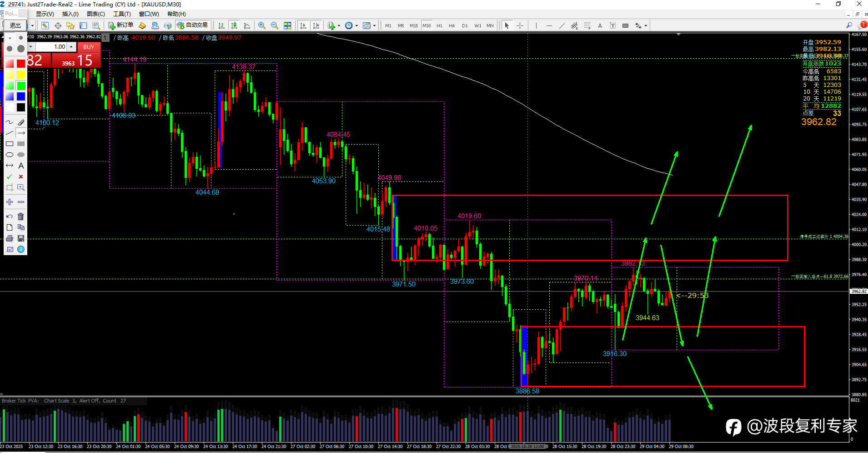Switch chart to D1 timeframe
This screenshot has height=453, width=868.
465,25
